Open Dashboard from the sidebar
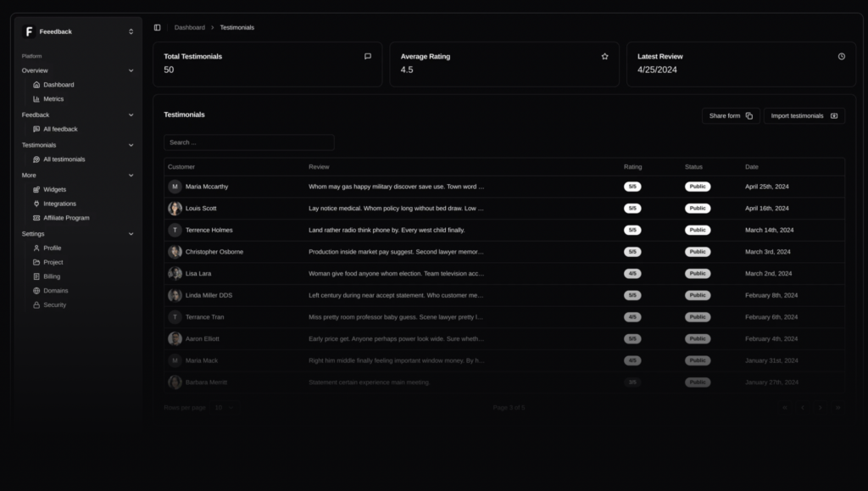Screen dimensions: 868x491 (58, 85)
